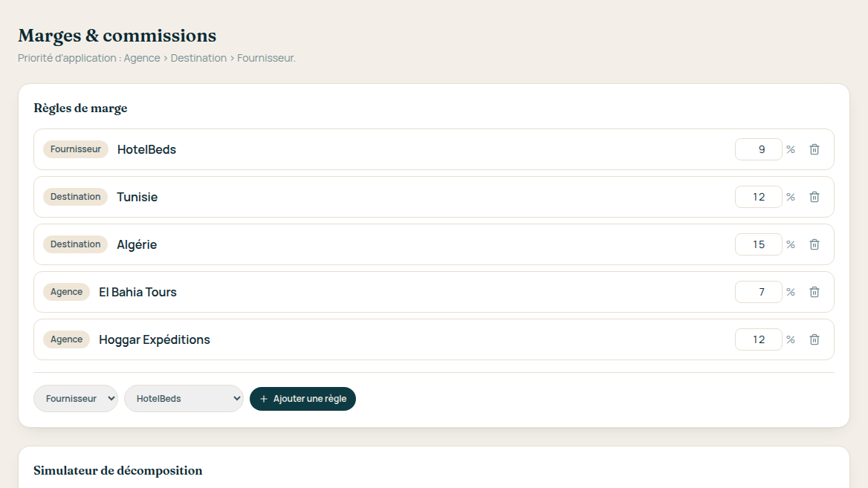Viewport: 868px width, 488px height.
Task: Click the Agence tag for Hoggar Expéditions
Action: (66, 339)
